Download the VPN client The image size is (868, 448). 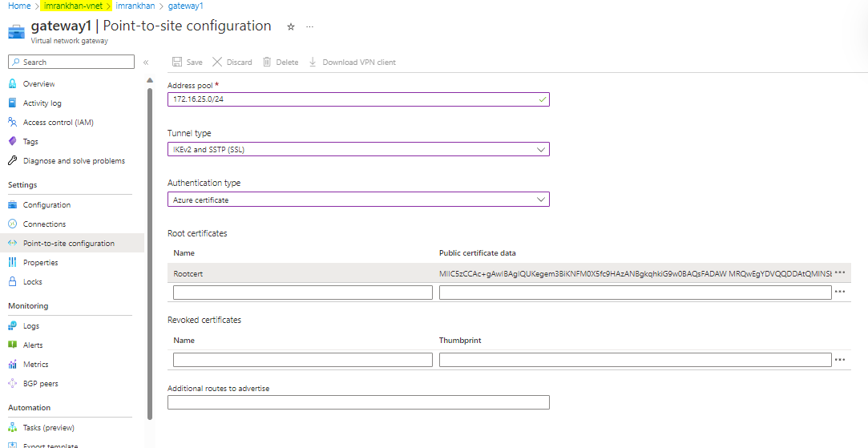pyautogui.click(x=353, y=62)
